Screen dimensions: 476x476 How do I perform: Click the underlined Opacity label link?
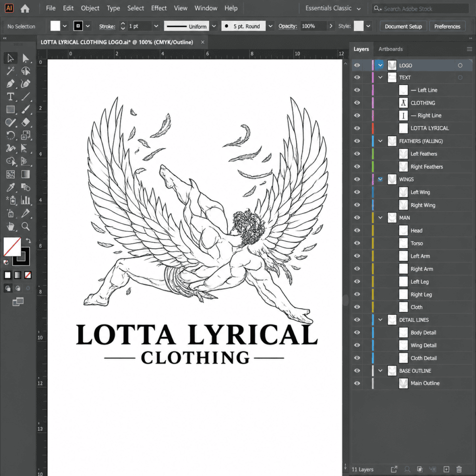click(288, 26)
